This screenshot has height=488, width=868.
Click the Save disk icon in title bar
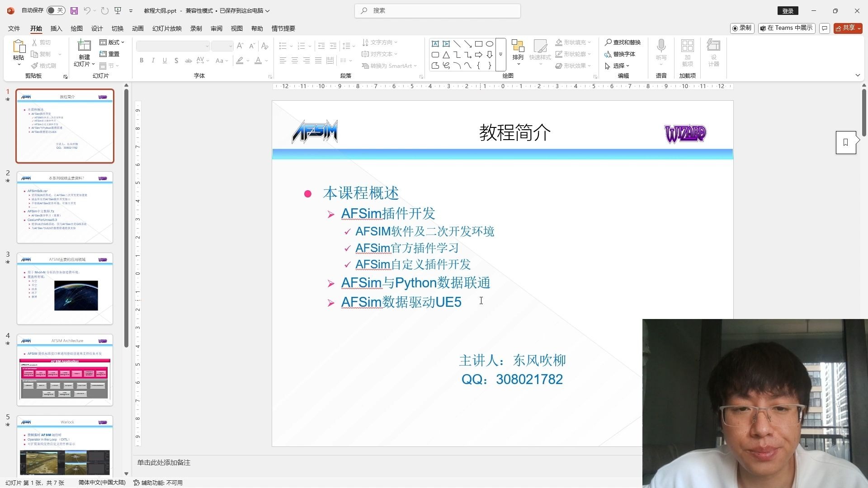coord(74,10)
